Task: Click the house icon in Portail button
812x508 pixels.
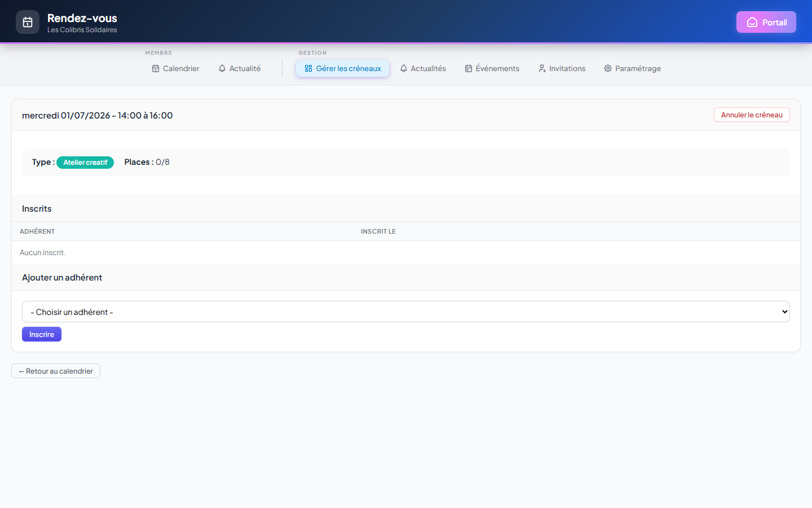Action: pos(752,22)
